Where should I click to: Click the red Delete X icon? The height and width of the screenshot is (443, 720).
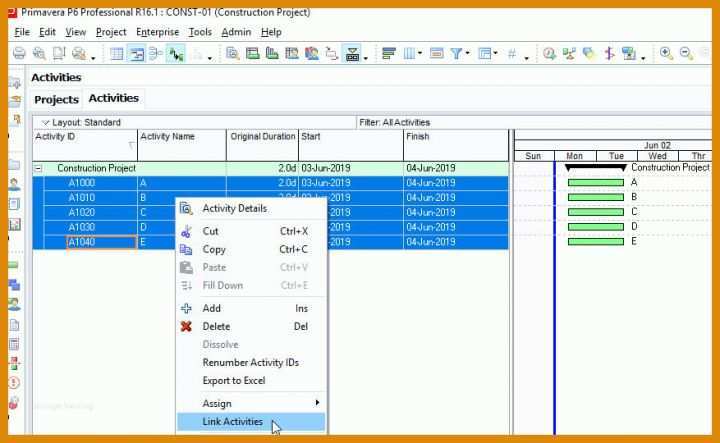[186, 326]
